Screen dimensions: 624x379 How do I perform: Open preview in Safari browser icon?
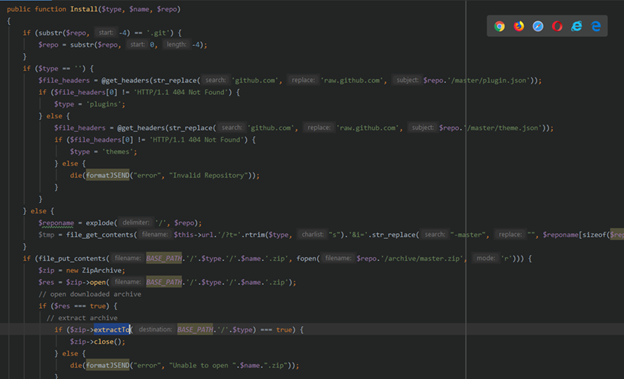tap(538, 26)
